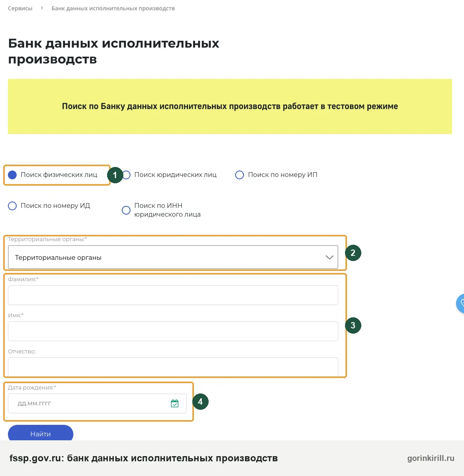Open the blue floating widget icon
Viewport: 464px width, 476px height.
pos(460,304)
